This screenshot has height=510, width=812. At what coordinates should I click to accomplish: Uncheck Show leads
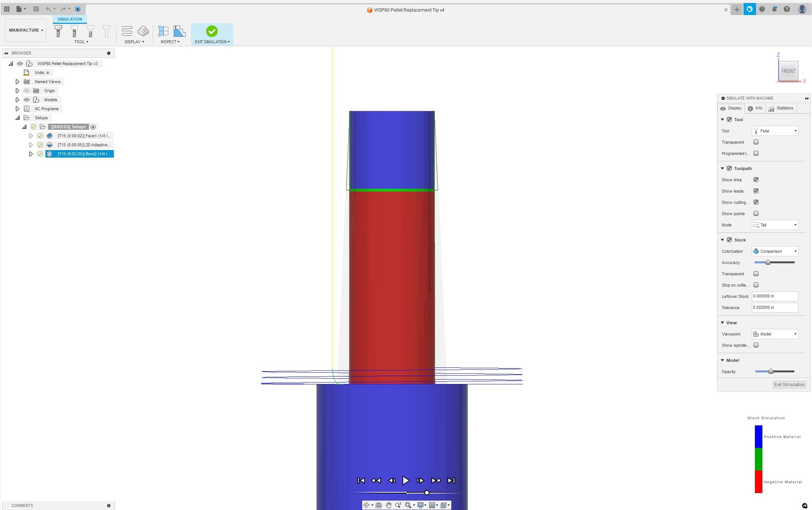click(756, 191)
